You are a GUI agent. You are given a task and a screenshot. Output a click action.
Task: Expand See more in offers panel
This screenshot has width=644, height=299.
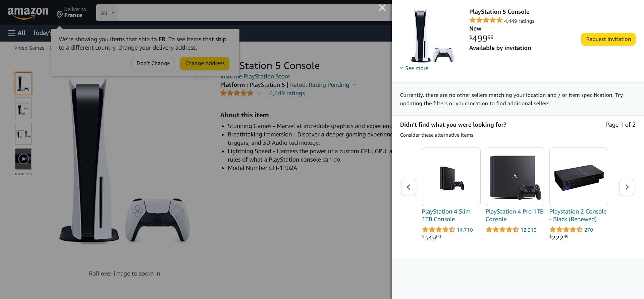(x=414, y=68)
